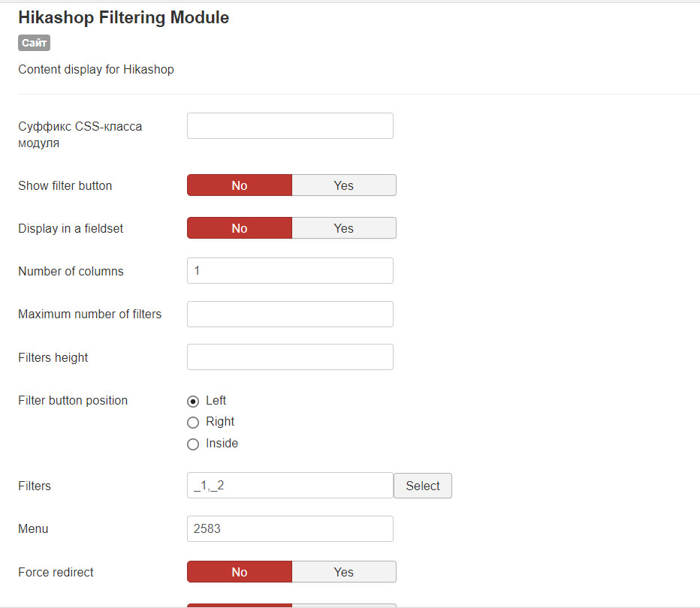Image resolution: width=700 pixels, height=608 pixels.
Task: Click the Number of columns field
Action: click(290, 271)
